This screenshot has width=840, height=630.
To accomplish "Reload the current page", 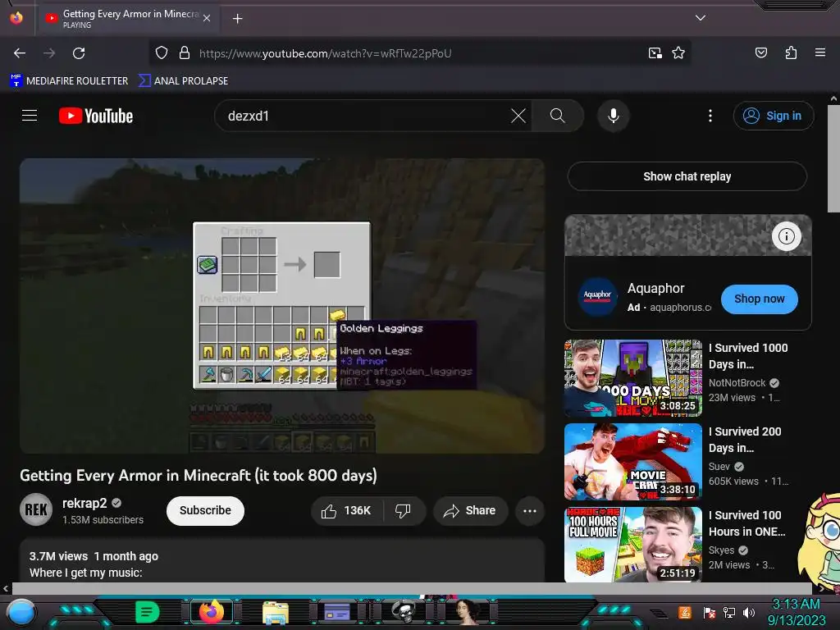I will (79, 53).
